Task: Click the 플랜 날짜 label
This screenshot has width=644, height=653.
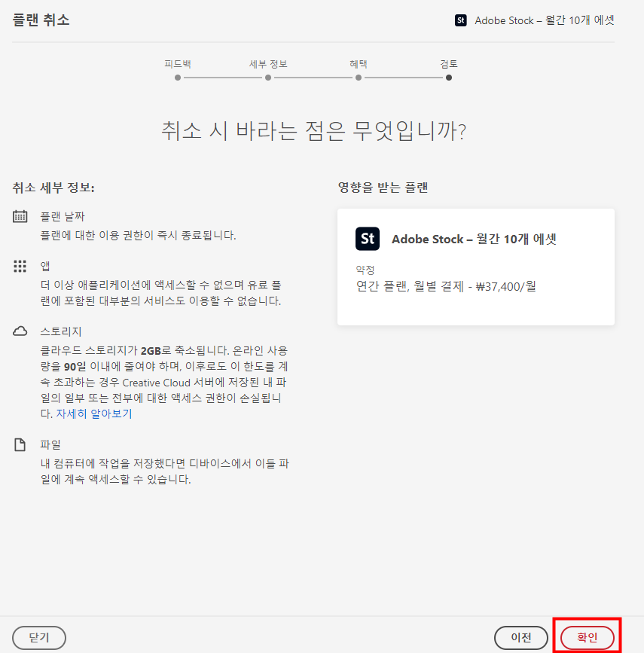Action: [x=63, y=217]
